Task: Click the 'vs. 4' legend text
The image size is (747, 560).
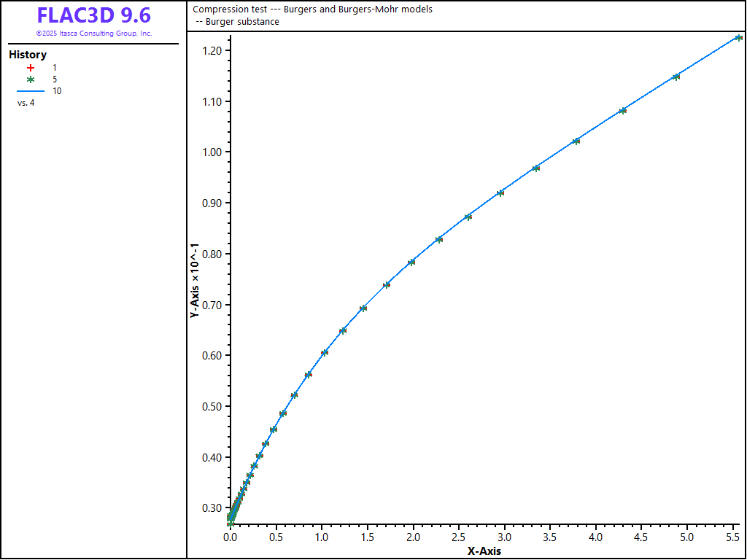Action: click(26, 103)
